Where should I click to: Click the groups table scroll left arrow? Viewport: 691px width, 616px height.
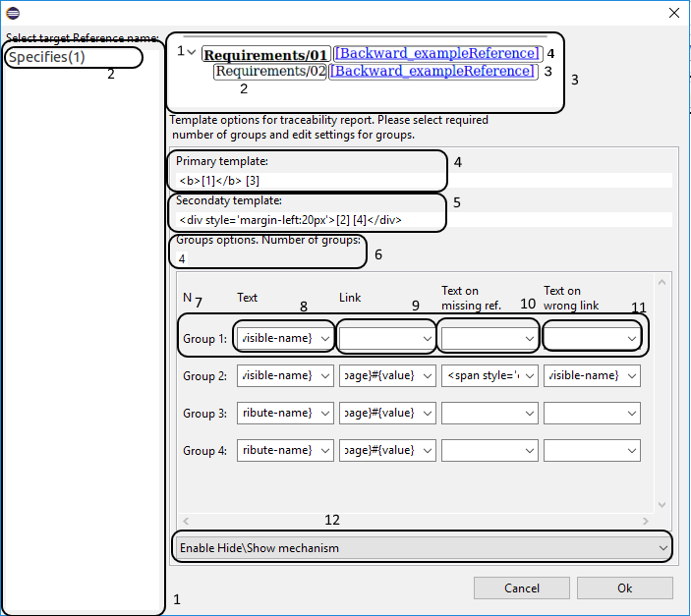click(x=186, y=522)
